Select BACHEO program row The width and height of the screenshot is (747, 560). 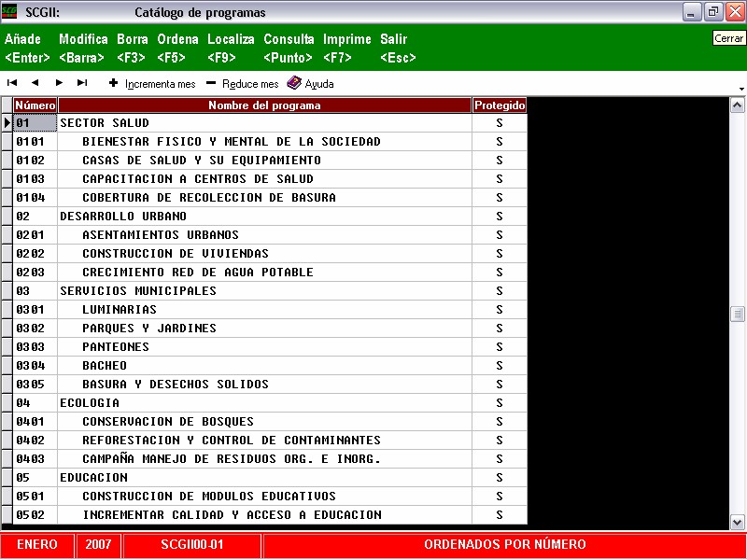(264, 366)
